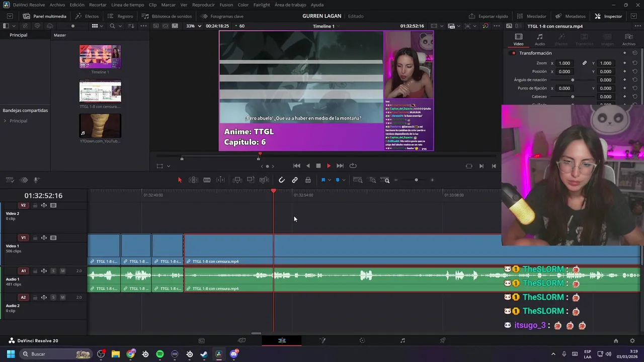Open marker color dropdown arrow

pos(344,180)
